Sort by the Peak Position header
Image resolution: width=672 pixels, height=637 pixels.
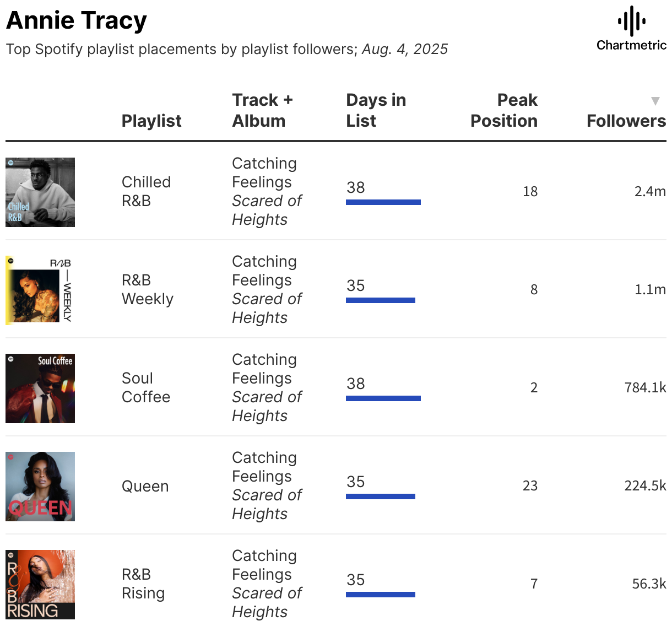(504, 110)
